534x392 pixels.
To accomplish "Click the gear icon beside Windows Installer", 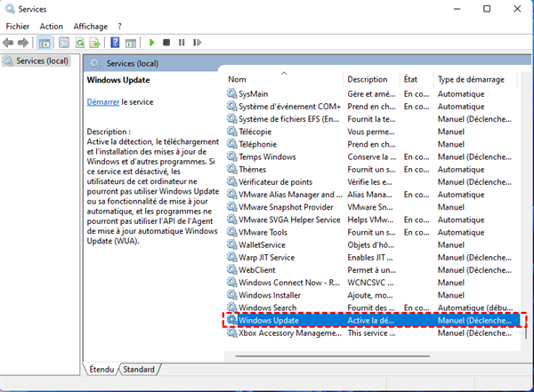I will [232, 295].
